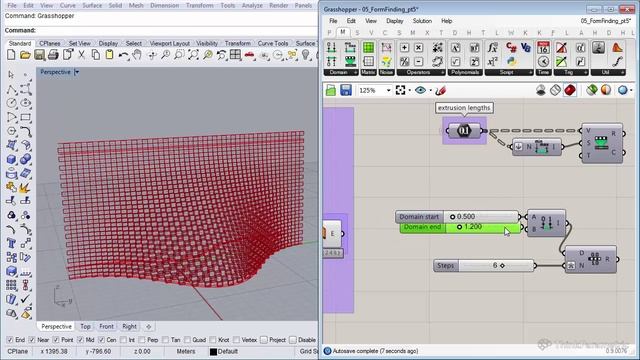The width and height of the screenshot is (640, 360).
Task: Click the CPlane status bar button
Action: [x=18, y=351]
